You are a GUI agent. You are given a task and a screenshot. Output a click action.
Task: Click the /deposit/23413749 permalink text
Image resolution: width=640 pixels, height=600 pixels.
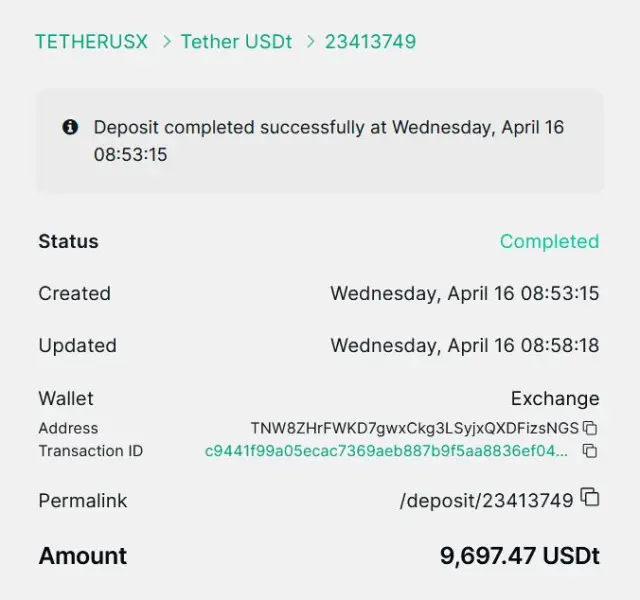click(486, 500)
